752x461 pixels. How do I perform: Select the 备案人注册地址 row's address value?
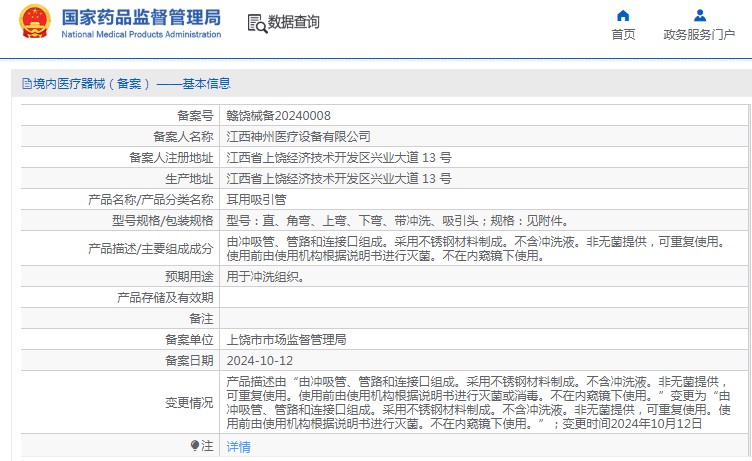click(339, 158)
